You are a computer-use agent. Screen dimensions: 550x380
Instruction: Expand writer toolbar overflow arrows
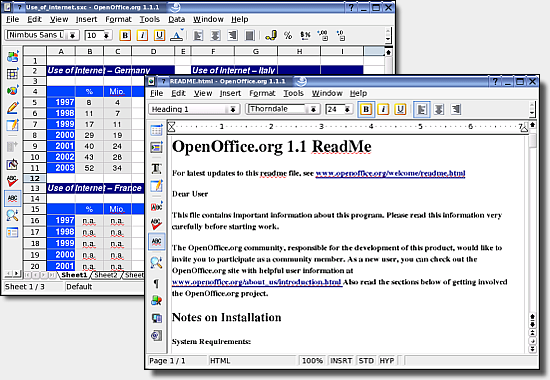point(532,109)
